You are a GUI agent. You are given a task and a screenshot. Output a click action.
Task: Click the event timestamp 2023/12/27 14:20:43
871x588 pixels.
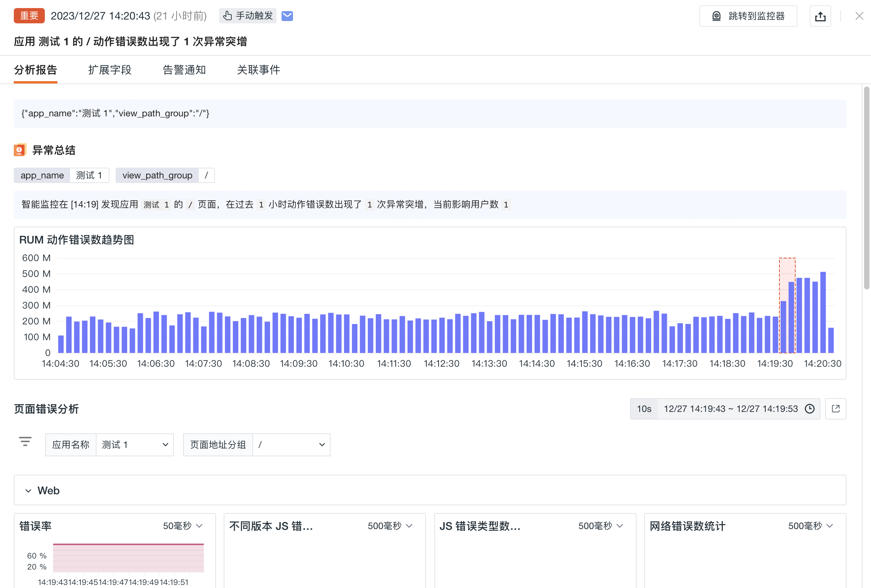point(100,16)
